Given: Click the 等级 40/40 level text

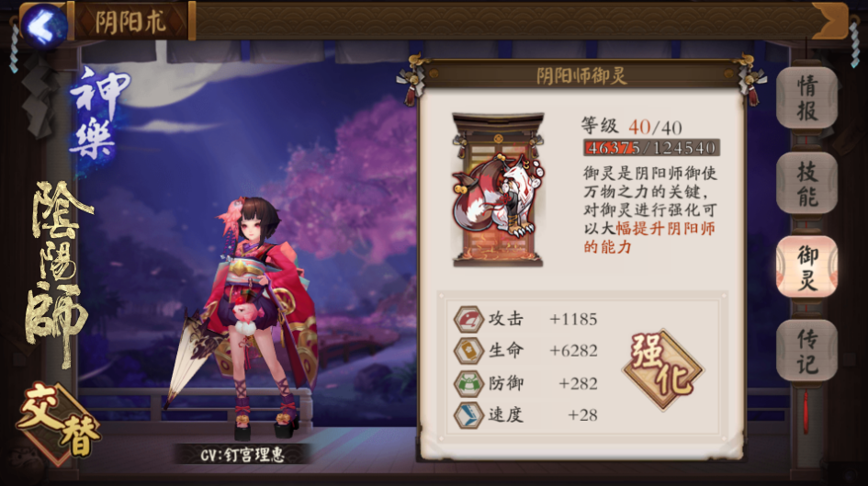Looking at the screenshot, I should click(632, 127).
